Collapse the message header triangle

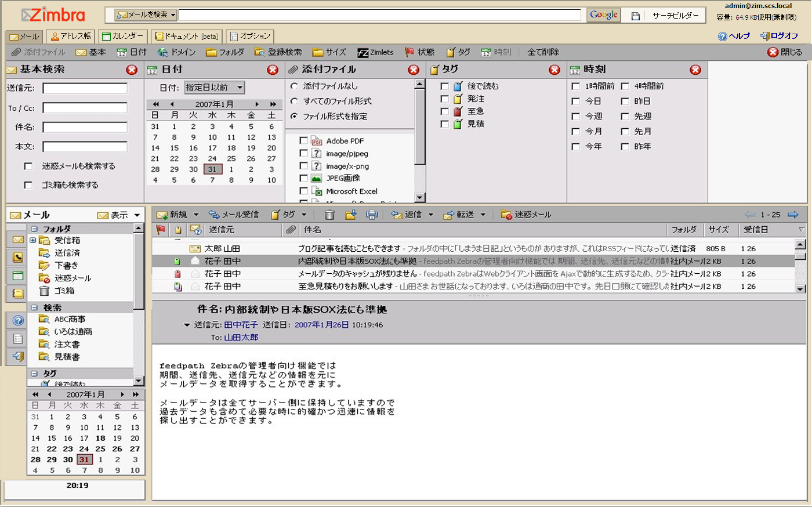click(187, 325)
